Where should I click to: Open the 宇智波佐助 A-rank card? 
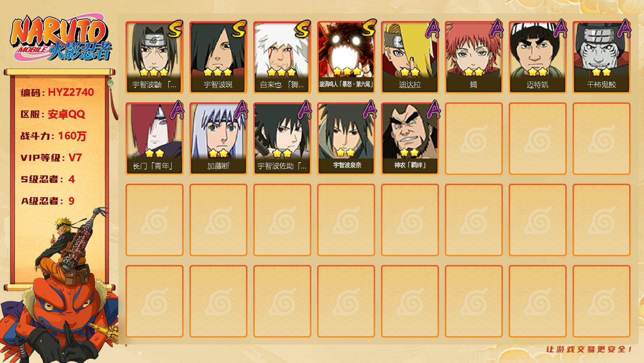[282, 139]
